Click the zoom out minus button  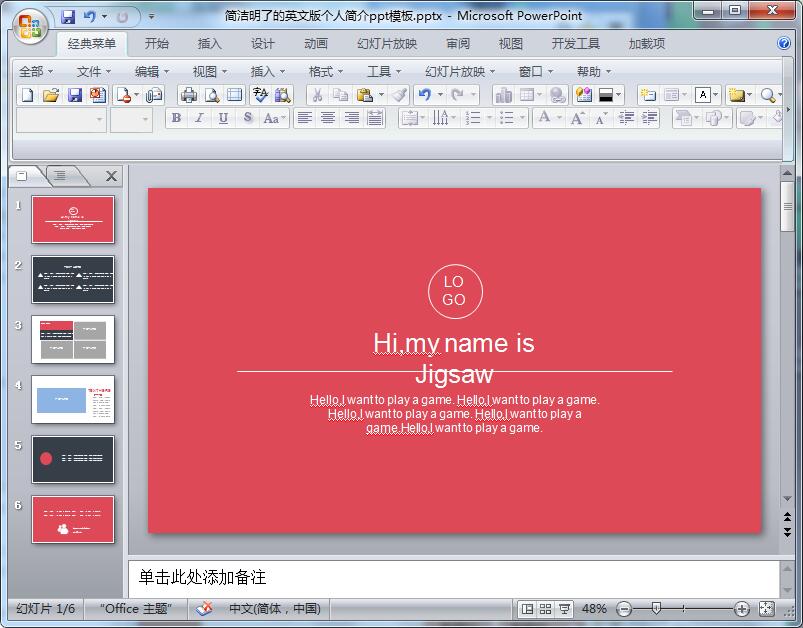pyautogui.click(x=624, y=609)
